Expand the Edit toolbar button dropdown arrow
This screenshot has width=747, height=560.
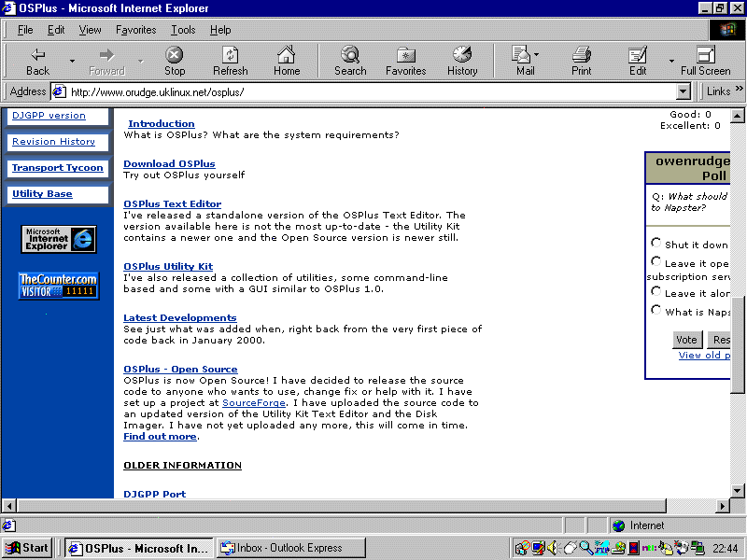point(671,62)
